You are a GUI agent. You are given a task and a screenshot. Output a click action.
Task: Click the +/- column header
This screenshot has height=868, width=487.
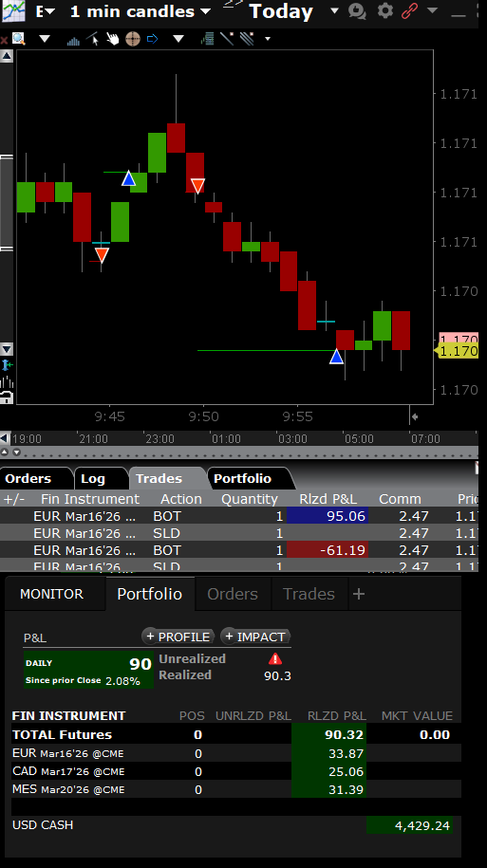[x=14, y=499]
